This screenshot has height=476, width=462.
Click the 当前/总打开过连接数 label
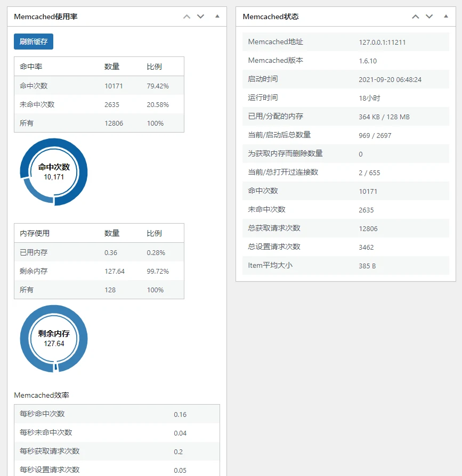(283, 172)
